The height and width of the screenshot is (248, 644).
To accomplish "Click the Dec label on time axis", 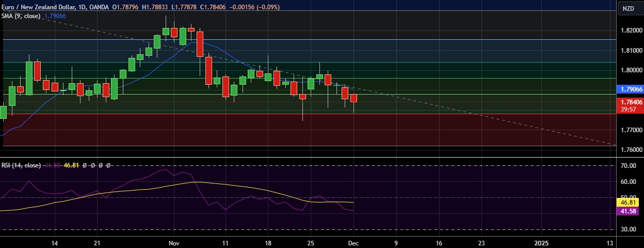I will (353, 242).
